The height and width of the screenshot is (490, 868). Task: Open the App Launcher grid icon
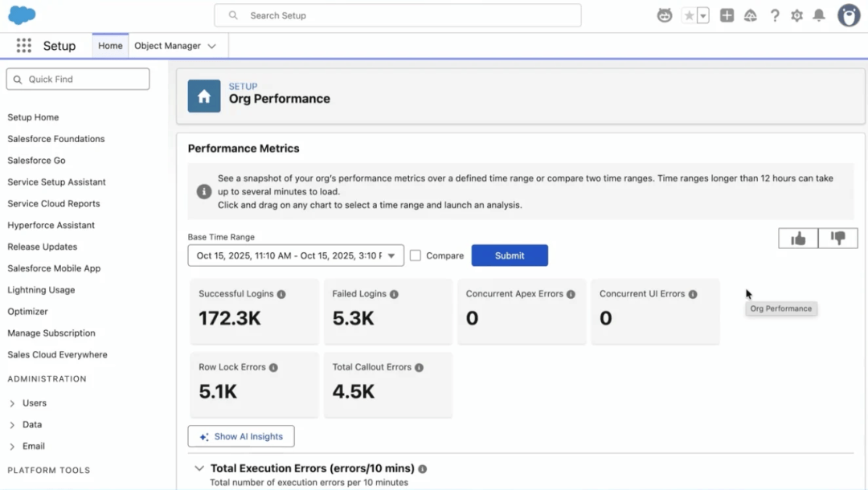pos(24,46)
